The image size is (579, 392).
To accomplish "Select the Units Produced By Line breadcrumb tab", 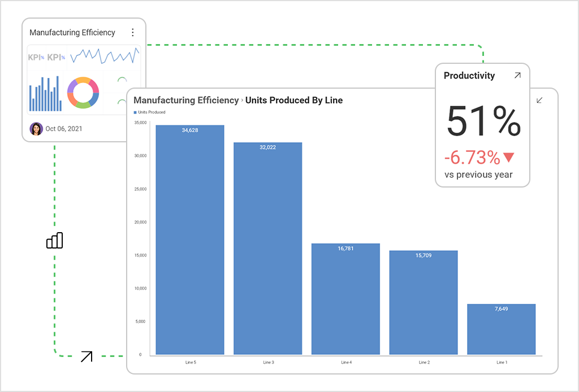I will pyautogui.click(x=293, y=100).
